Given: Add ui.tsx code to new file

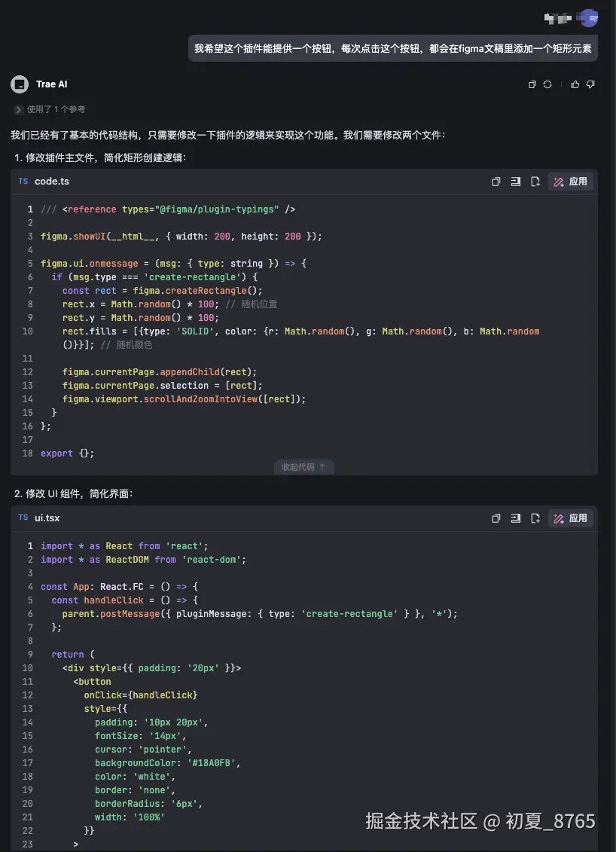Looking at the screenshot, I should click(x=535, y=518).
